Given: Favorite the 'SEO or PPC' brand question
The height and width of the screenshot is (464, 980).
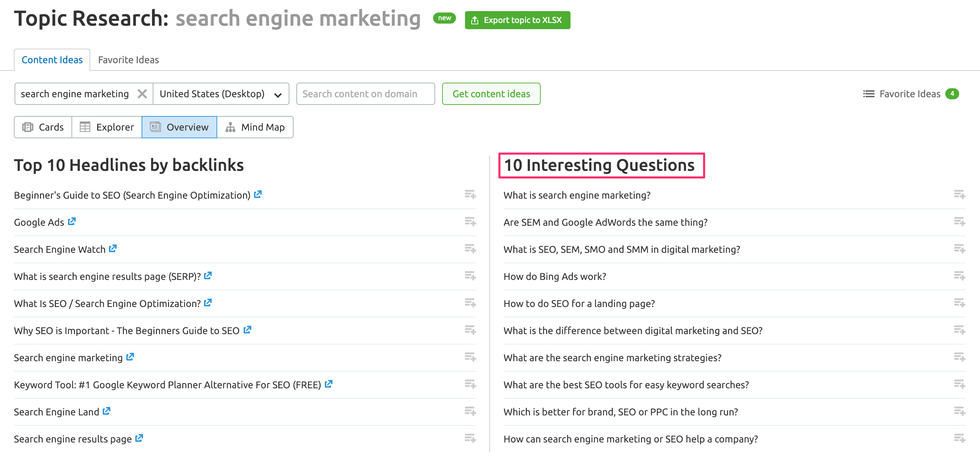Looking at the screenshot, I should 959,412.
